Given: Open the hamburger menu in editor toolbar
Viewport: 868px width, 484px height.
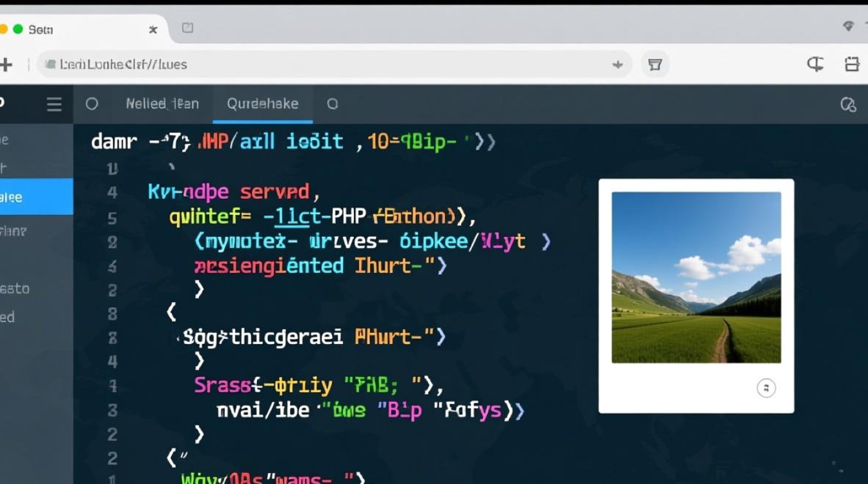Looking at the screenshot, I should pyautogui.click(x=54, y=105).
